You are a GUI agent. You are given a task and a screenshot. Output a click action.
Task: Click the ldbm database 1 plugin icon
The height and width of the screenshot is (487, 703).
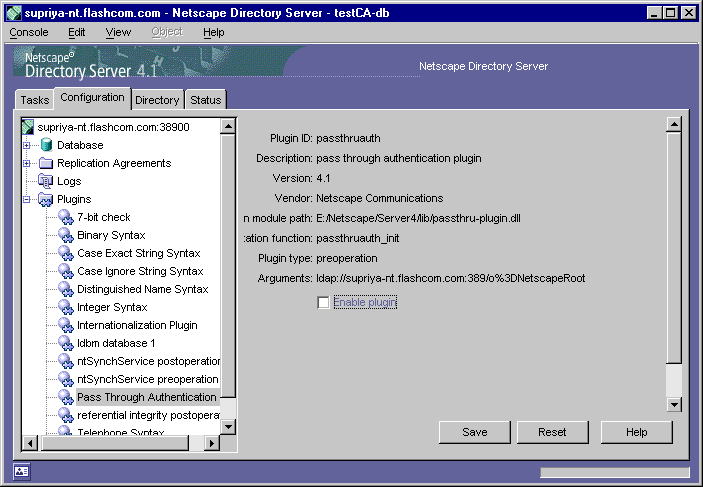point(65,343)
